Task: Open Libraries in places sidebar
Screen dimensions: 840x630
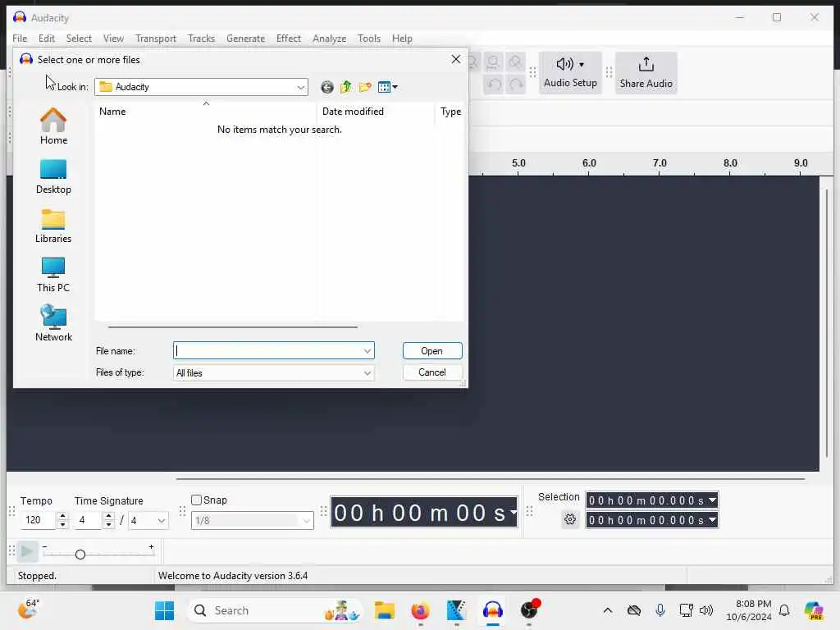Action: (53, 226)
